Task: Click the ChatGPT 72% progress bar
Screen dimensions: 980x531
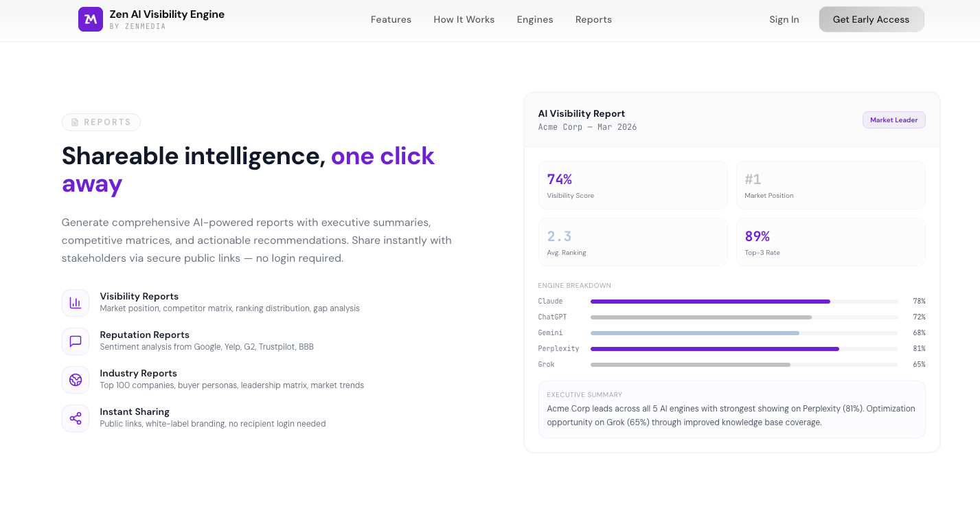Action: point(744,317)
